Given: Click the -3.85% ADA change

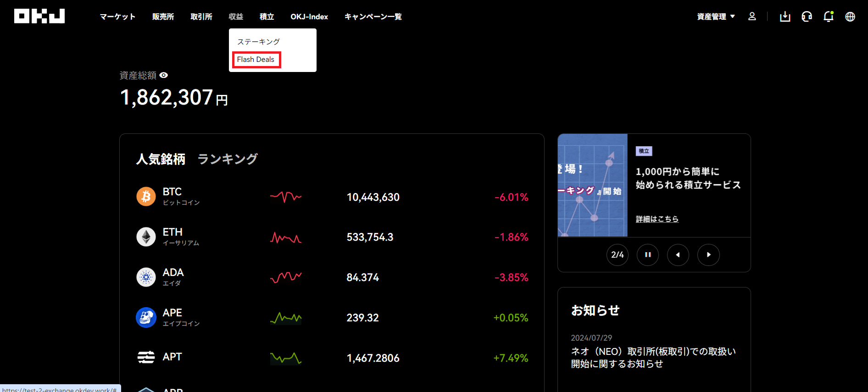Looking at the screenshot, I should tap(511, 277).
